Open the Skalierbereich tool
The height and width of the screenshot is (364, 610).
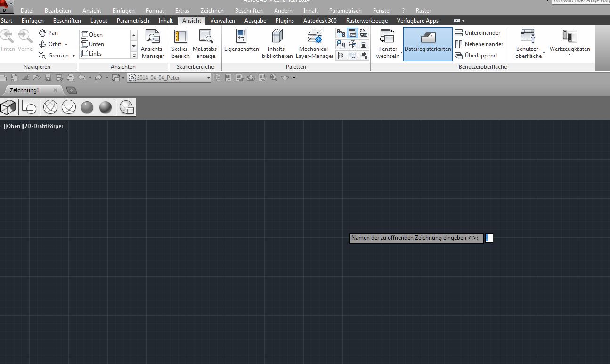pyautogui.click(x=180, y=44)
